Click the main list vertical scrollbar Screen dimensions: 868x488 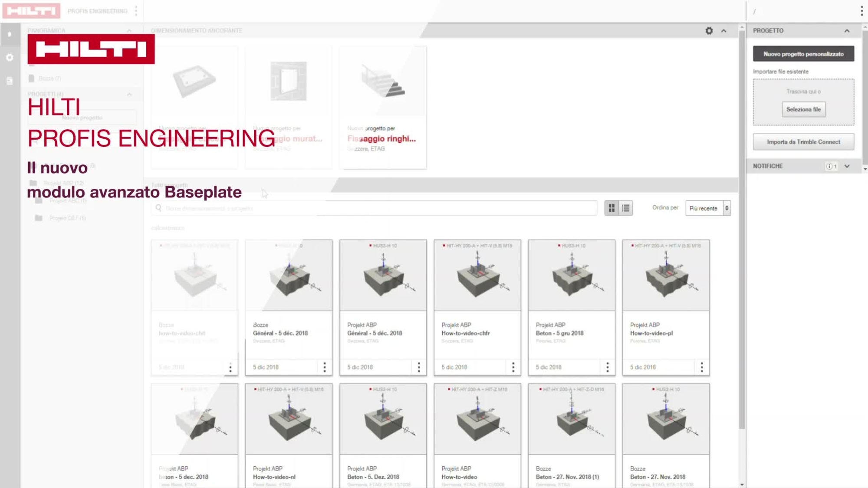pos(742,230)
